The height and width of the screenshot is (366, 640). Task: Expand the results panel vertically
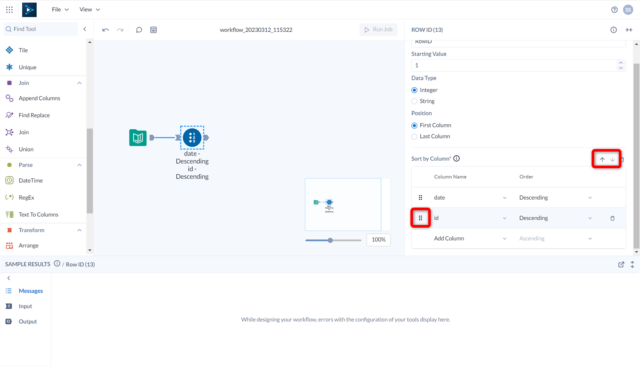[632, 264]
